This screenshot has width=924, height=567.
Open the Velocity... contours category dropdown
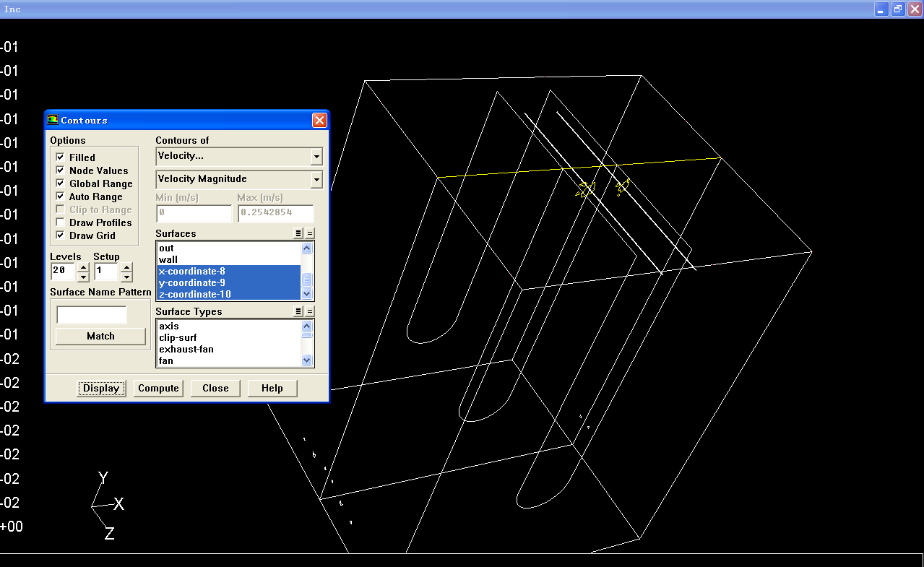click(316, 156)
